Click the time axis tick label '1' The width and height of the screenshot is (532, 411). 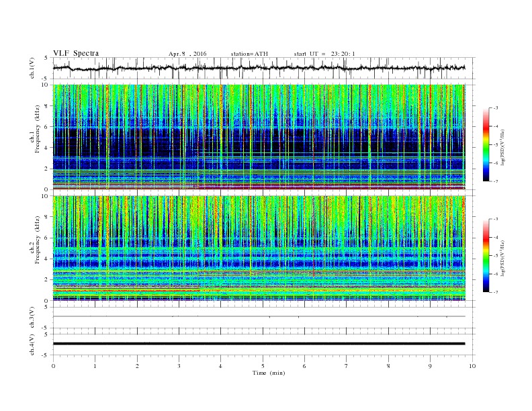click(95, 366)
